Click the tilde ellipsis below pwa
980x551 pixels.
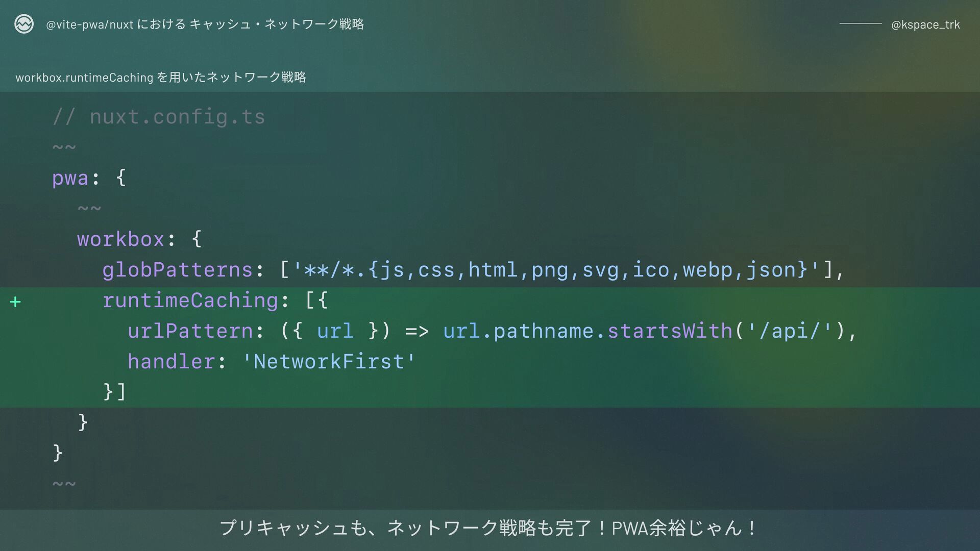click(89, 209)
